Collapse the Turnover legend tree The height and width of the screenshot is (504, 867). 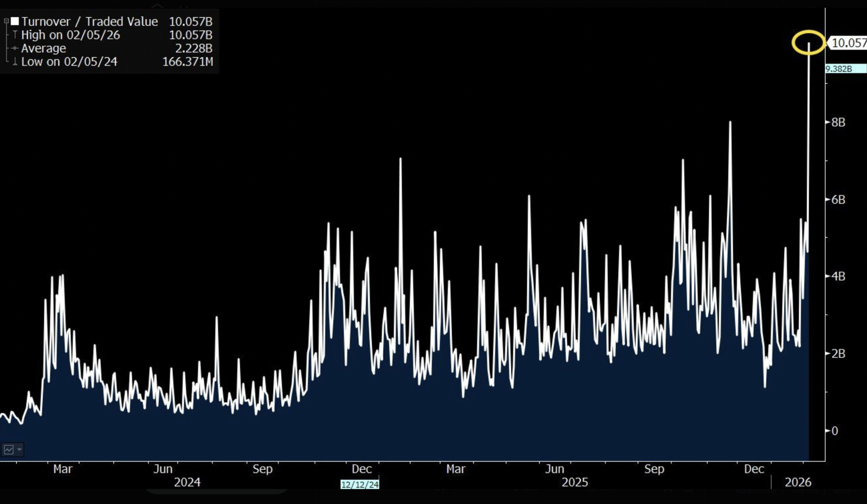tap(7, 22)
